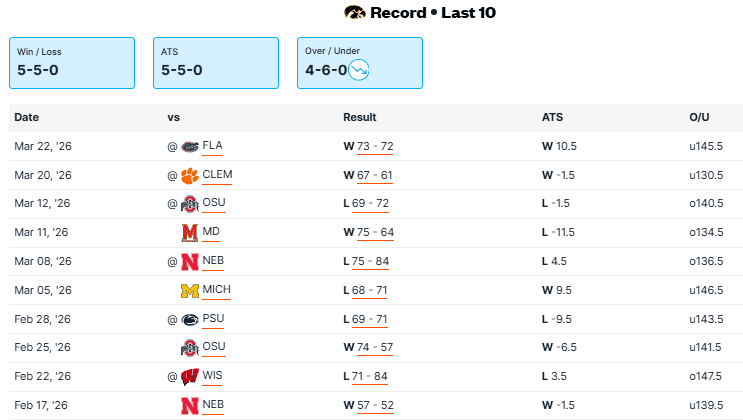Select the ATS 5-5-0 card
This screenshot has height=420, width=743.
pyautogui.click(x=215, y=62)
